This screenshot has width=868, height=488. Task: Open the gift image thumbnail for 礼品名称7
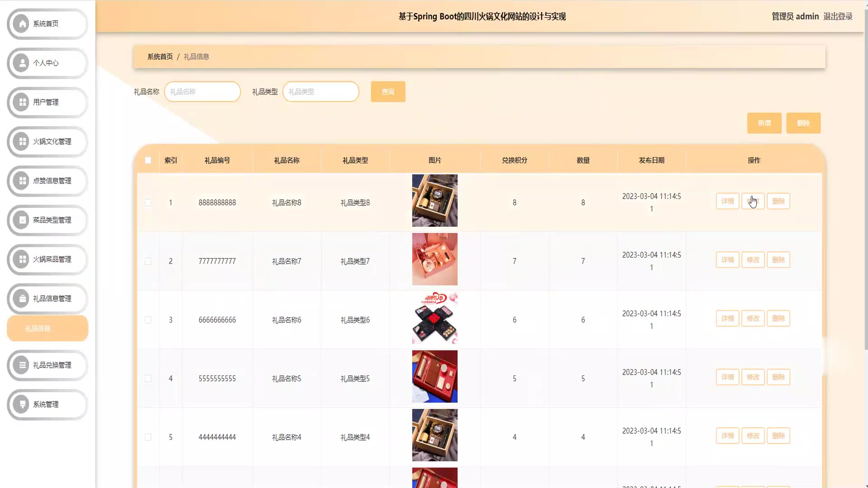434,259
